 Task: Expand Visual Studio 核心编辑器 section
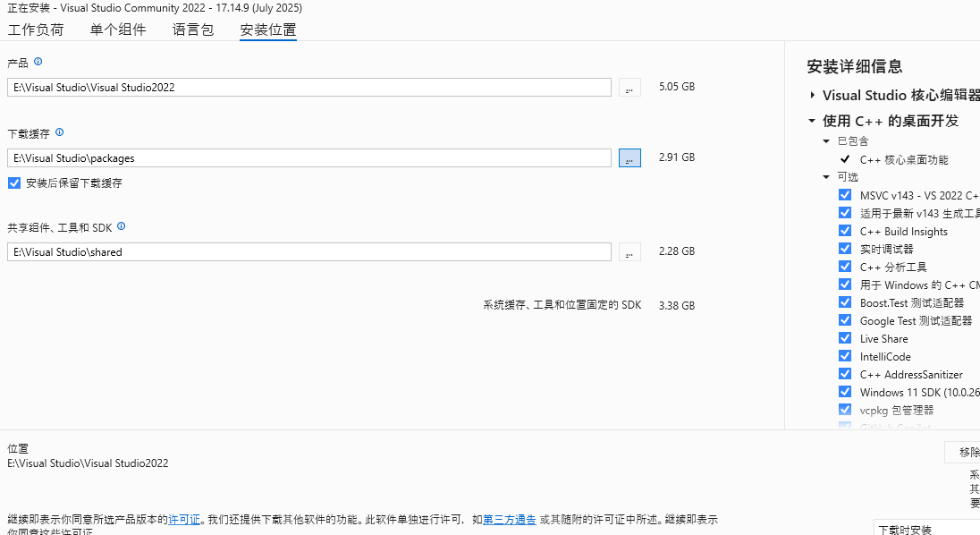pos(812,95)
